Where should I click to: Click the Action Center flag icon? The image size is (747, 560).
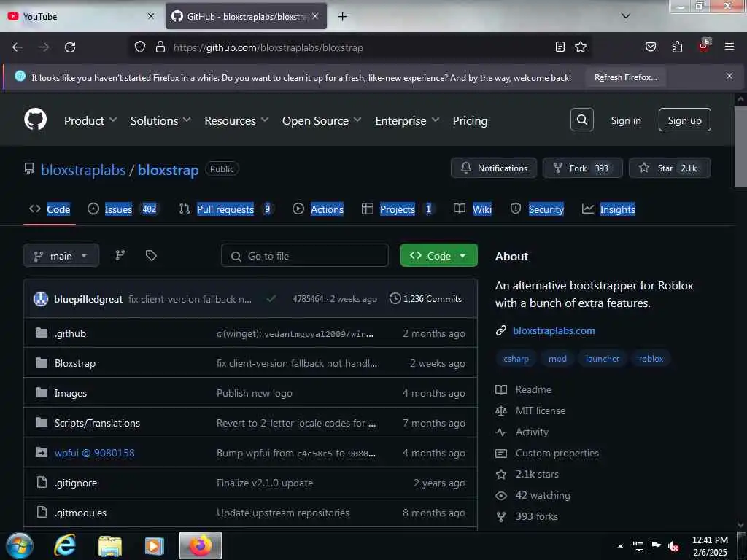656,545
